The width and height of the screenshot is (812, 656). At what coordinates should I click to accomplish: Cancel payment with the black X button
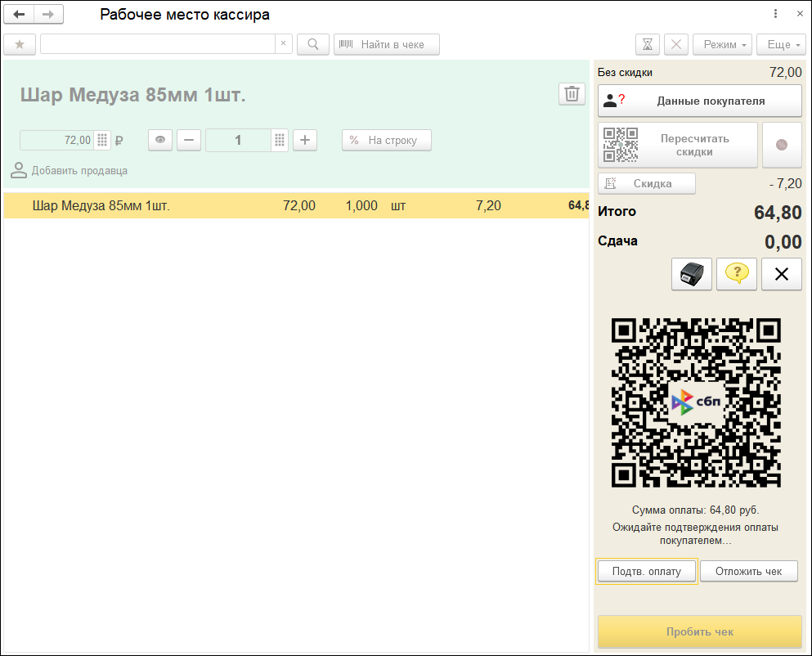pyautogui.click(x=782, y=273)
